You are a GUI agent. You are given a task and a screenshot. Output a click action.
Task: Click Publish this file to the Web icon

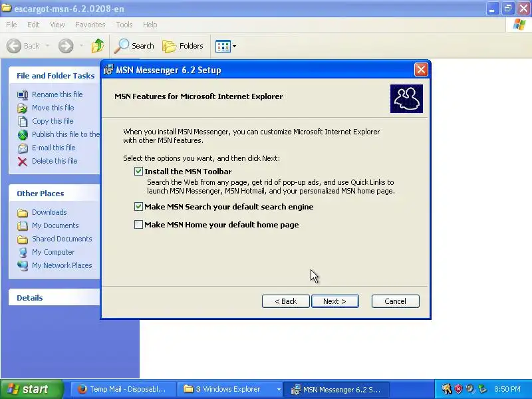pos(23,135)
